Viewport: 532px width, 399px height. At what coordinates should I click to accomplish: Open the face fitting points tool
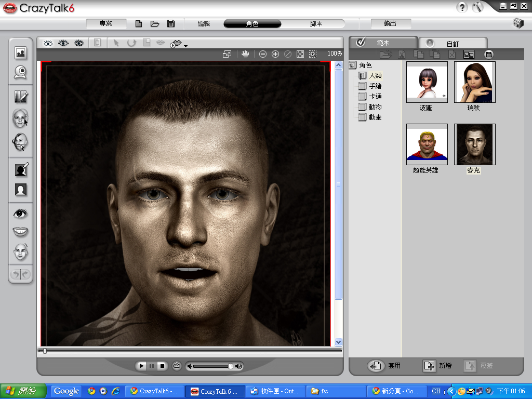point(21,118)
